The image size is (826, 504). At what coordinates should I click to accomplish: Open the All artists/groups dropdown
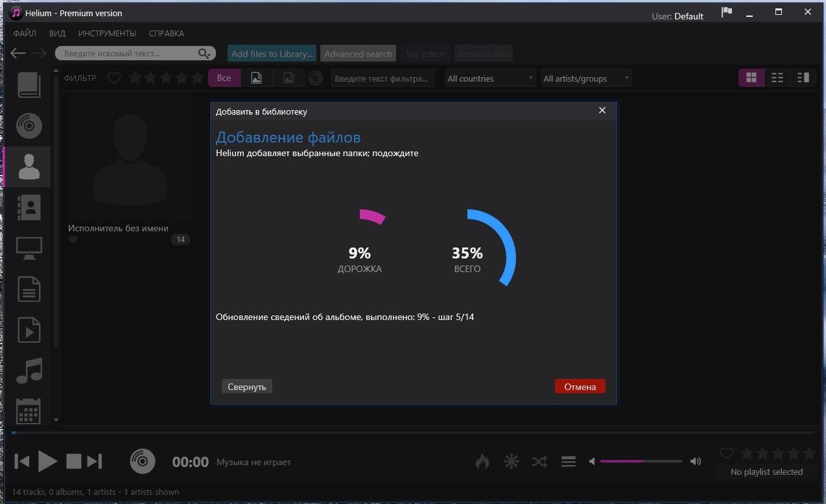click(586, 78)
